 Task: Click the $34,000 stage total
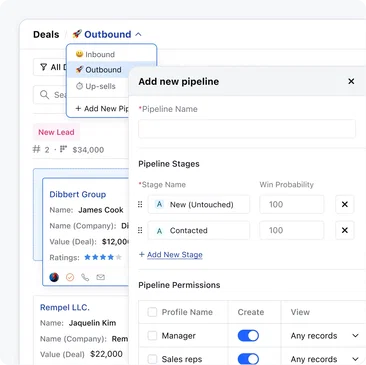pyautogui.click(x=88, y=150)
